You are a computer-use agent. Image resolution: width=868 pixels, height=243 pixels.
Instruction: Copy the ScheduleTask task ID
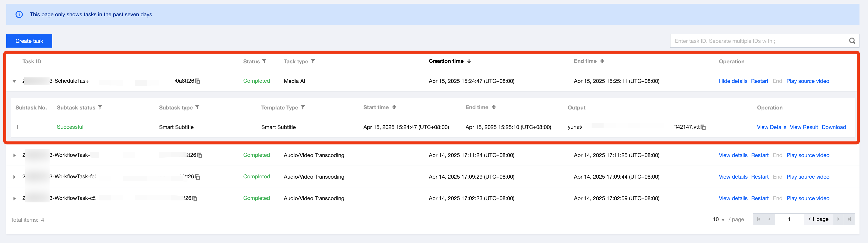[198, 81]
